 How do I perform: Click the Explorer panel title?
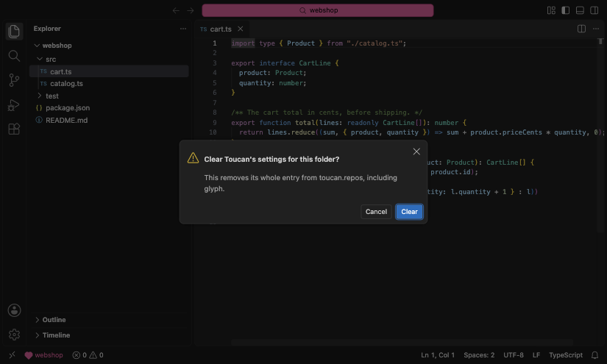47,29
